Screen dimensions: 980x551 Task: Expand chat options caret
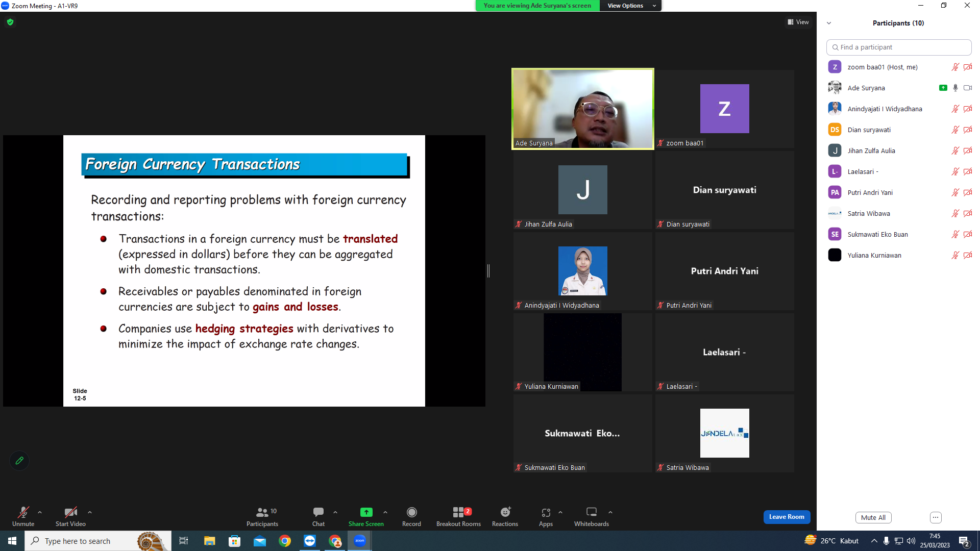pyautogui.click(x=335, y=512)
